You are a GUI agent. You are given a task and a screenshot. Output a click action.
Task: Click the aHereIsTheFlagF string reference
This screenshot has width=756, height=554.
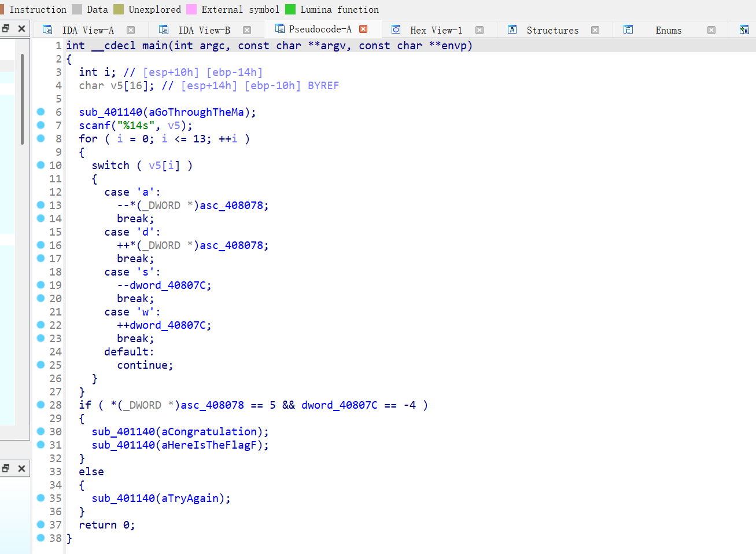pos(209,445)
